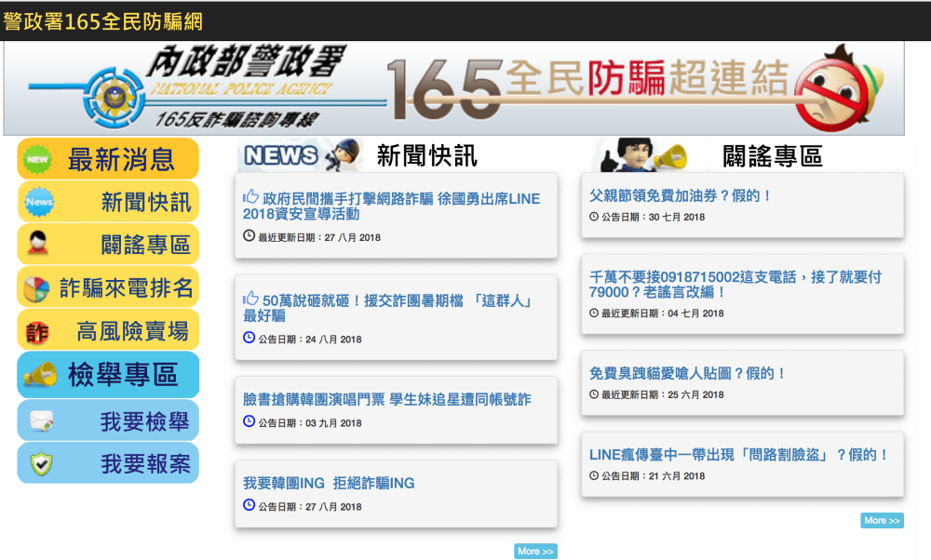
Task: Click clock icon beside 公告日期 30 七月 2018
Action: (x=594, y=217)
